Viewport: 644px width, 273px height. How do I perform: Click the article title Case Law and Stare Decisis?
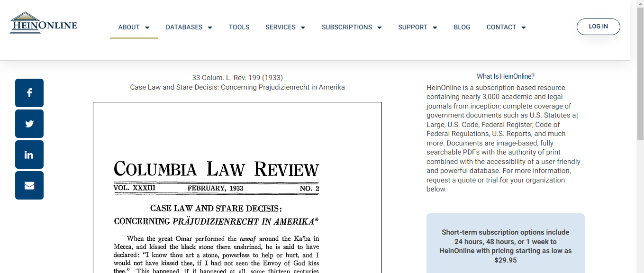click(237, 87)
